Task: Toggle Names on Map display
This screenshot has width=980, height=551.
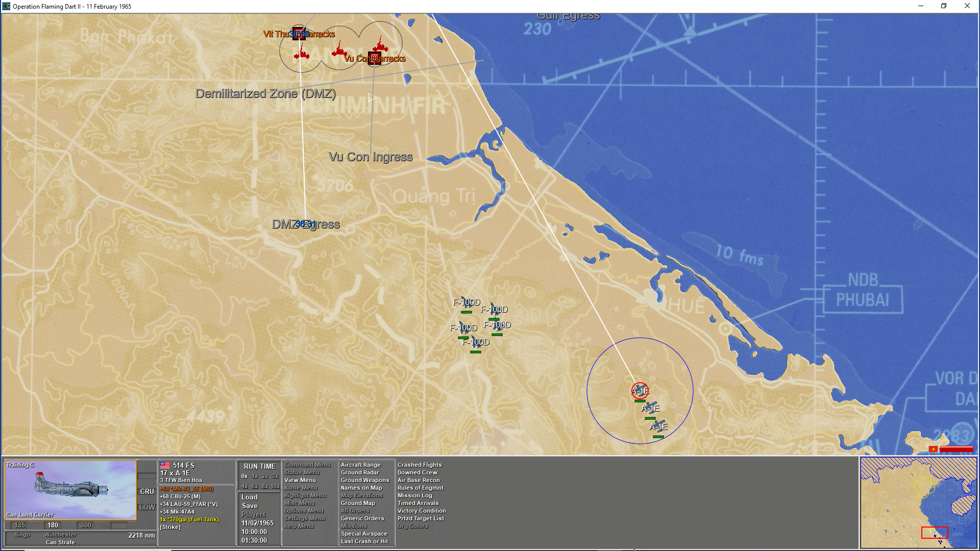Action: [361, 488]
